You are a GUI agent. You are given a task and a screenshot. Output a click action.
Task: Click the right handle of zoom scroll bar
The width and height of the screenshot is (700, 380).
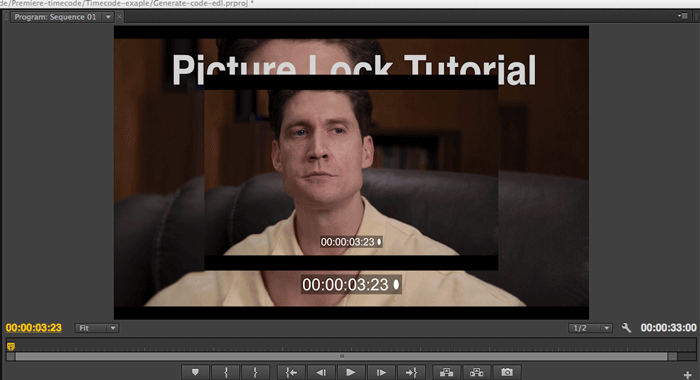(x=672, y=356)
